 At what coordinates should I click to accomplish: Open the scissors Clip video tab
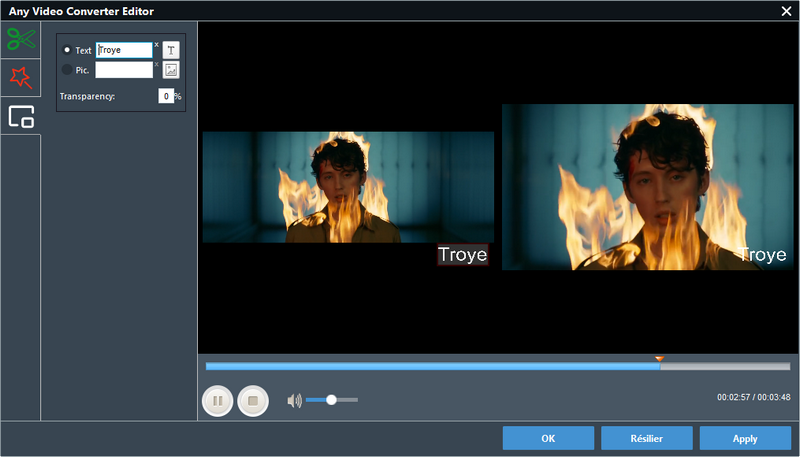point(21,39)
